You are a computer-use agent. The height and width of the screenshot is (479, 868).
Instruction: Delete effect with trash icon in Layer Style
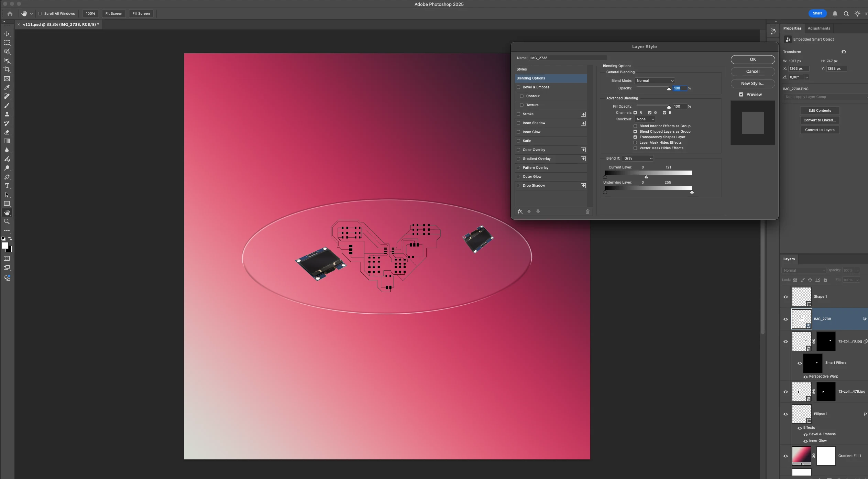pyautogui.click(x=587, y=211)
